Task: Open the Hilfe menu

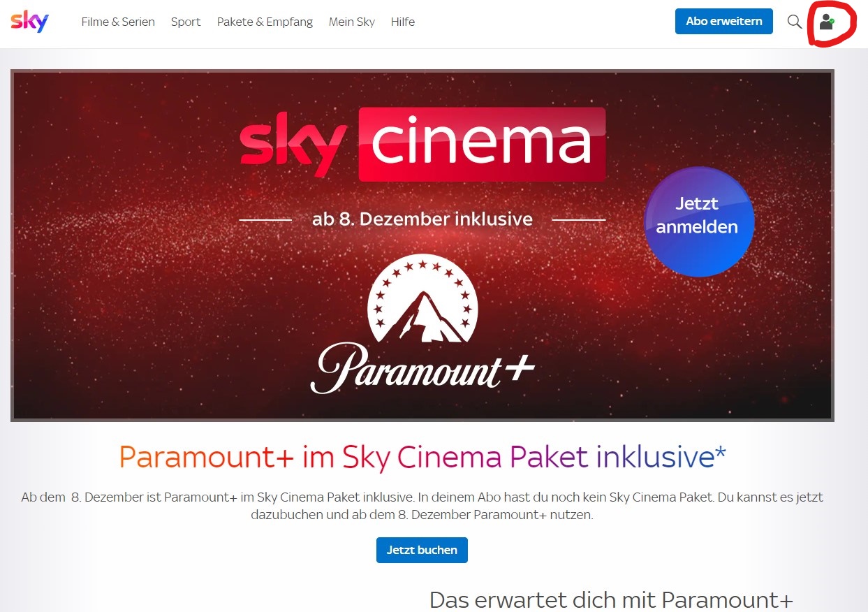Action: (x=403, y=22)
